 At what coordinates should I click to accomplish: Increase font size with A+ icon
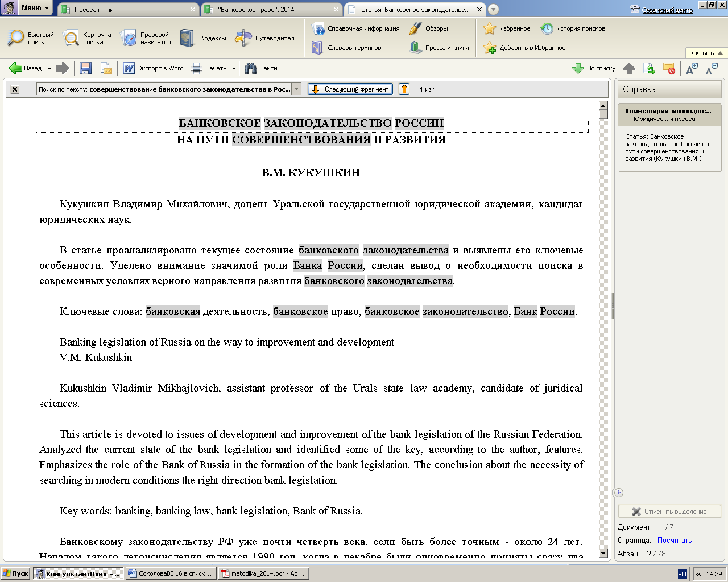pyautogui.click(x=692, y=68)
